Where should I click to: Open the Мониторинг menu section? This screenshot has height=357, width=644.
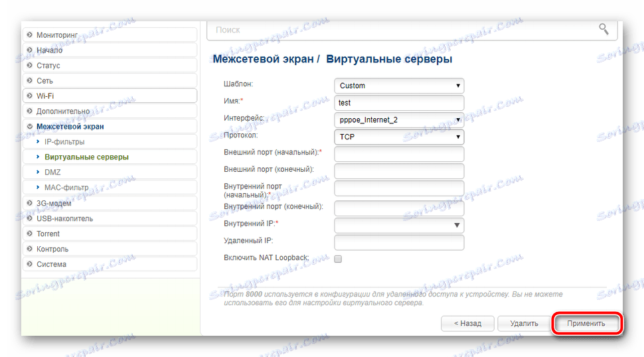pyautogui.click(x=110, y=35)
